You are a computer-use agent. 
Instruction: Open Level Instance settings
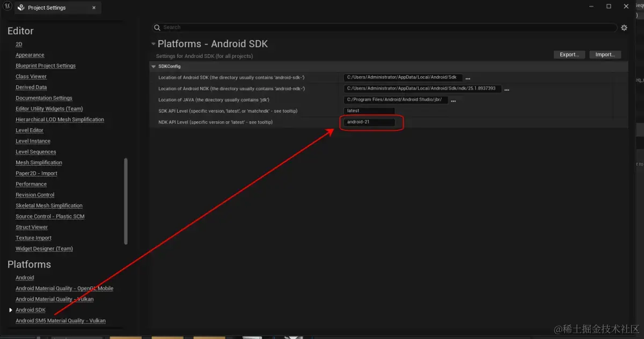33,141
